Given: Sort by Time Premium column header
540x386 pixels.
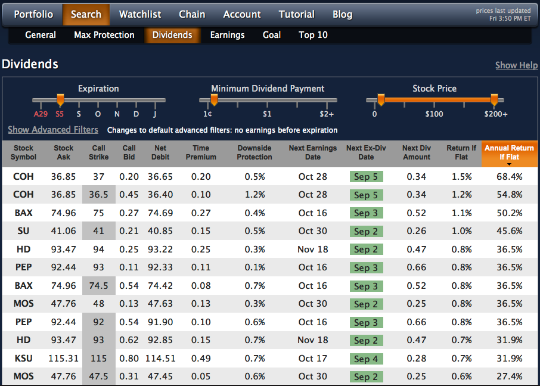Looking at the screenshot, I should pyautogui.click(x=201, y=153).
